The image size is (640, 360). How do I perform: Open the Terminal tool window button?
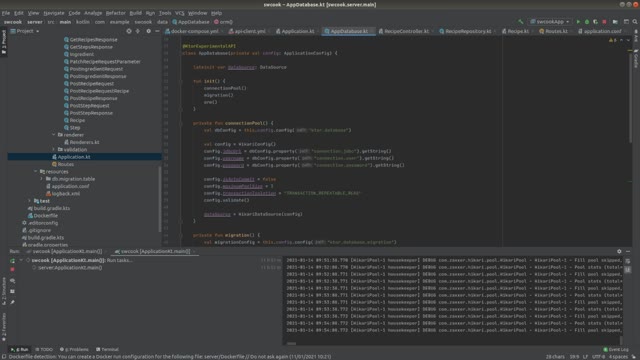tap(107, 349)
